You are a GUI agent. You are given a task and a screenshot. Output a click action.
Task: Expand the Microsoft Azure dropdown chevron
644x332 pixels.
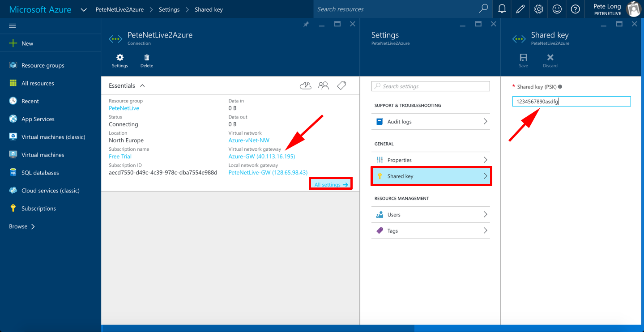click(84, 9)
